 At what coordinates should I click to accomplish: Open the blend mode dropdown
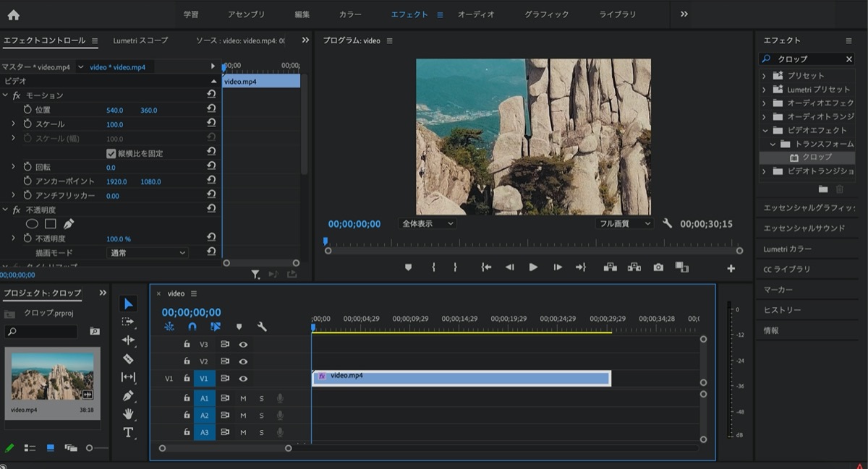point(147,253)
